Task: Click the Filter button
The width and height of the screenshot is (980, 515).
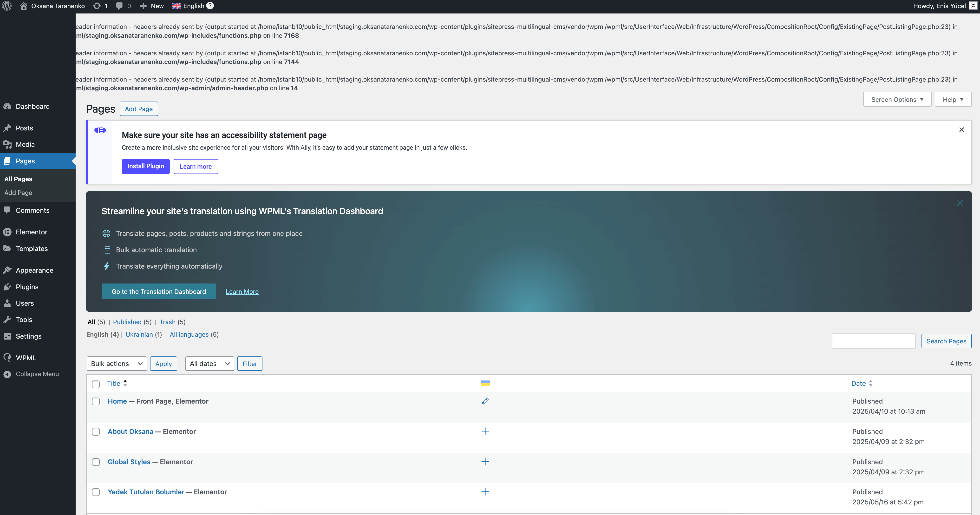Action: [x=249, y=364]
